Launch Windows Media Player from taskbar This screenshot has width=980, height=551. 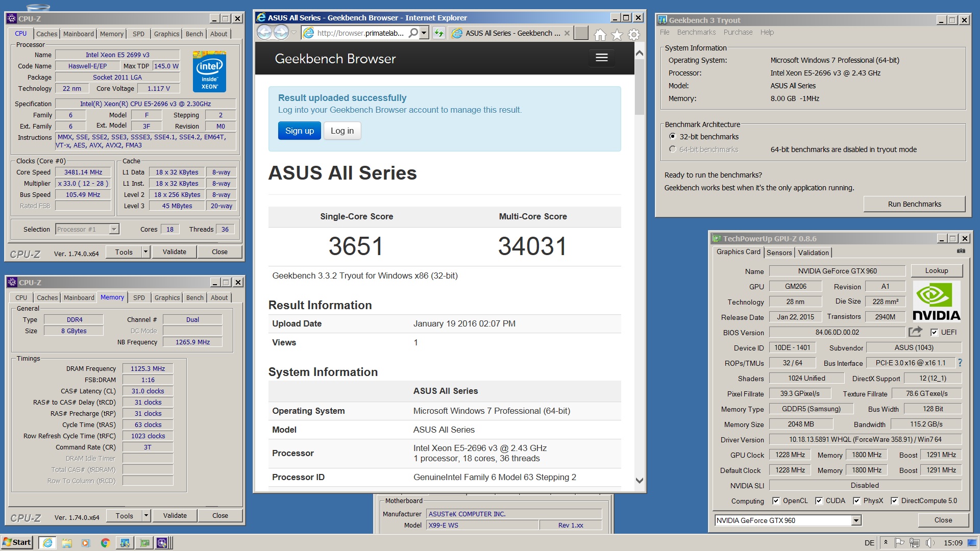coord(86,543)
